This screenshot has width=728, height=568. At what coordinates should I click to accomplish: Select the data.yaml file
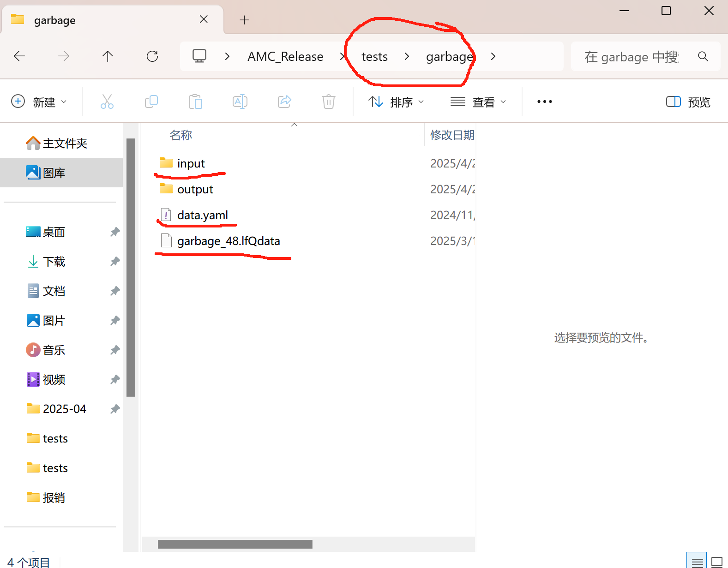(x=202, y=215)
